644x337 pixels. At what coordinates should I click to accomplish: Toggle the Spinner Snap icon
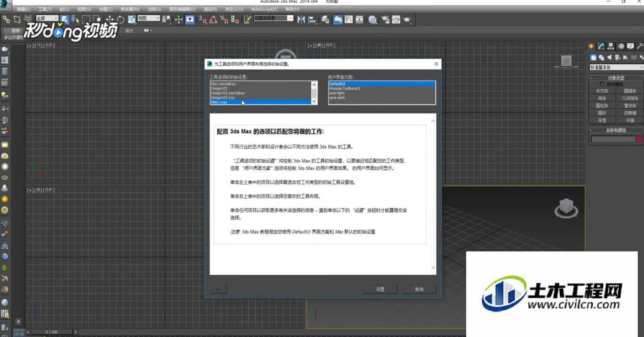(235, 19)
